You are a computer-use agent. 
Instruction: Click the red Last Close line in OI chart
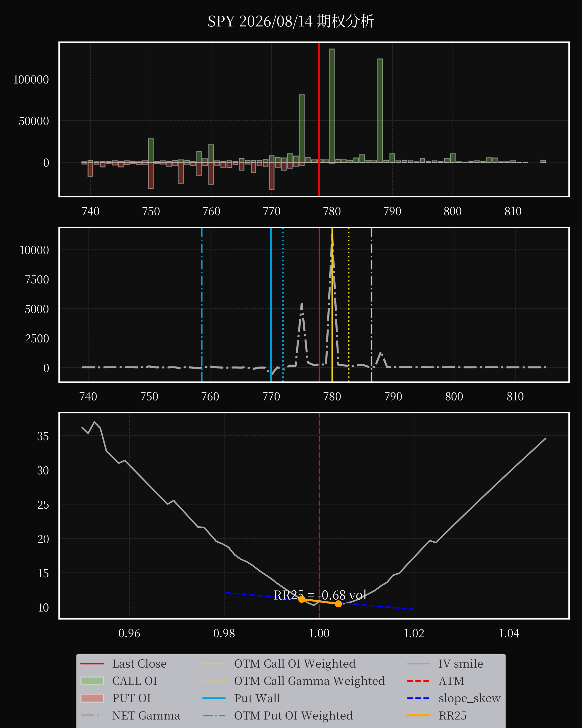coord(319,119)
